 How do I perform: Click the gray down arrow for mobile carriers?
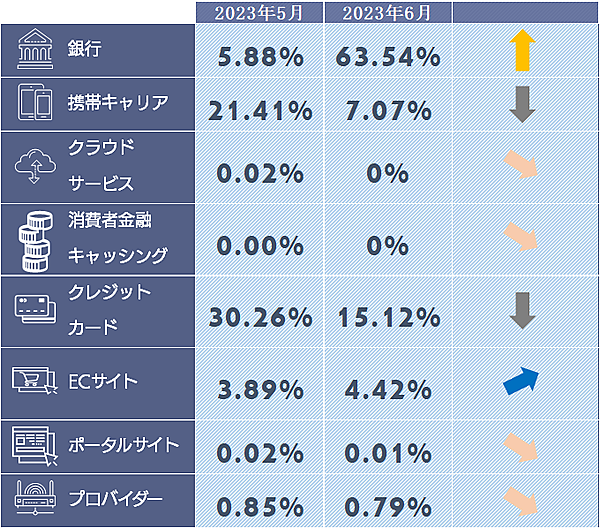coord(522,105)
